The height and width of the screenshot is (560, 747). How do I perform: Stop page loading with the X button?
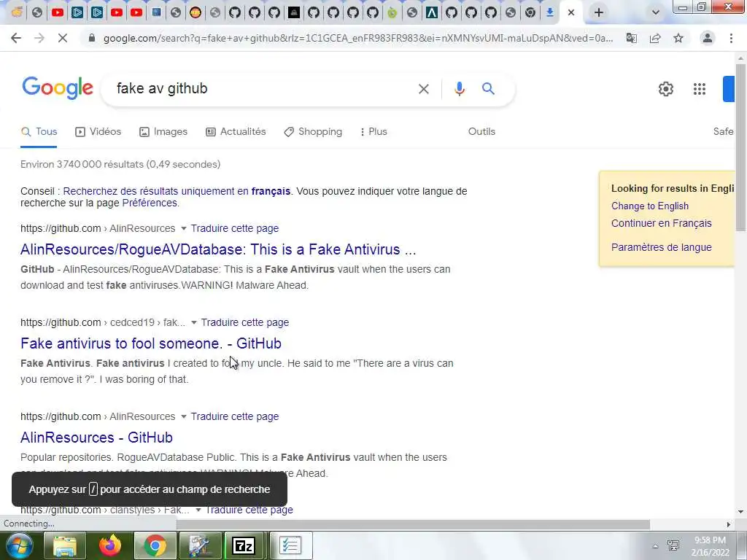[x=63, y=38]
